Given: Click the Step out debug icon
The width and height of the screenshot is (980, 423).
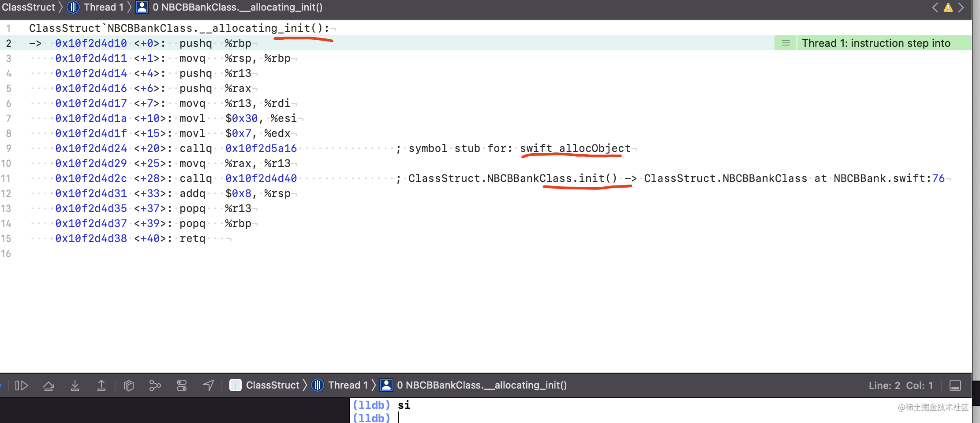Looking at the screenshot, I should pos(101,385).
